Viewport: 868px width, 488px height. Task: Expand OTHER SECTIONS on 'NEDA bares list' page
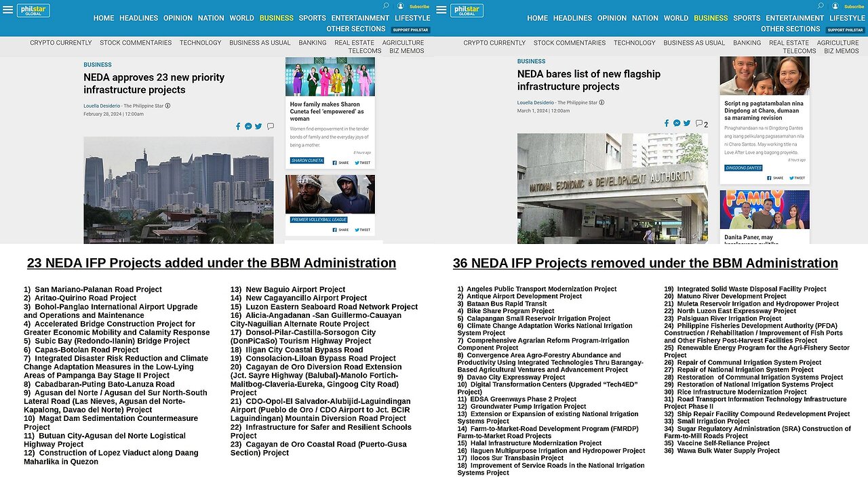tap(791, 29)
